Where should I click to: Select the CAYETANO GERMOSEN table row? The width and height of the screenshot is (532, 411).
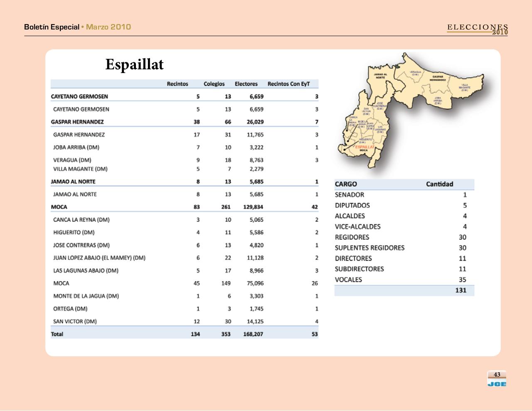[79, 96]
